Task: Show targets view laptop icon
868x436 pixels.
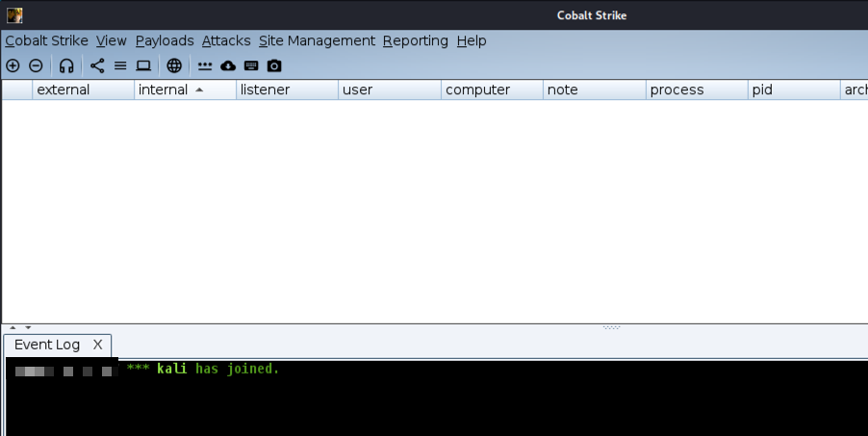Action: [x=143, y=65]
